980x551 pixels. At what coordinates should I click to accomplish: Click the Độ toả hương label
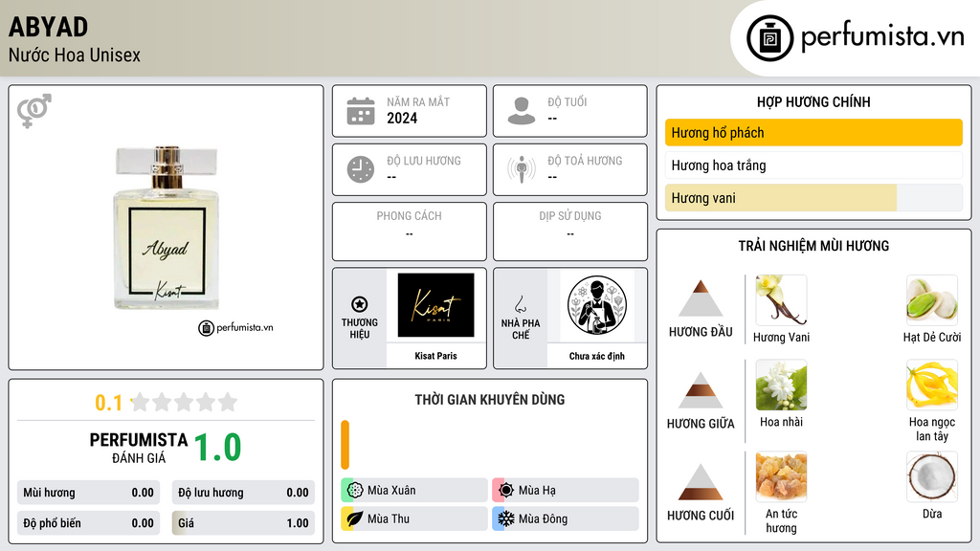tap(585, 161)
